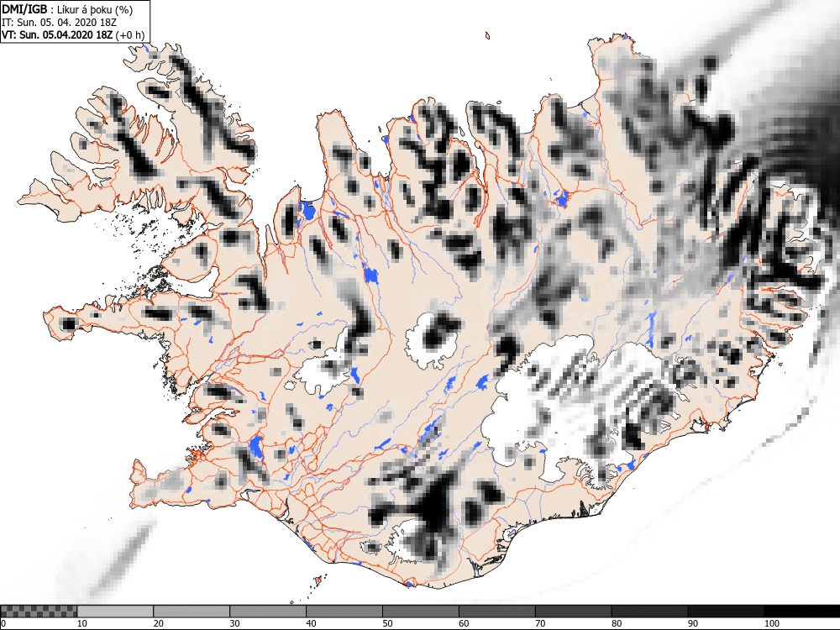
Task: Click the legend label '70'
Action: coord(540,623)
